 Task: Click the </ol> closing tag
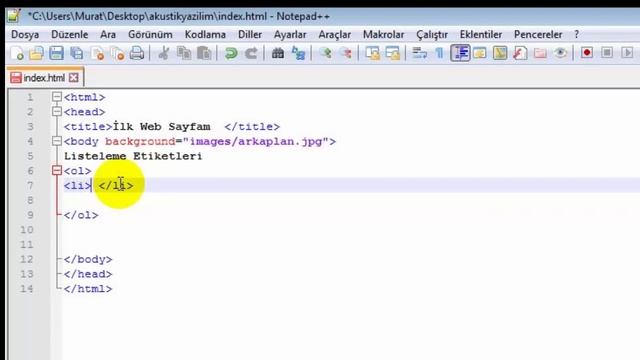tap(81, 215)
